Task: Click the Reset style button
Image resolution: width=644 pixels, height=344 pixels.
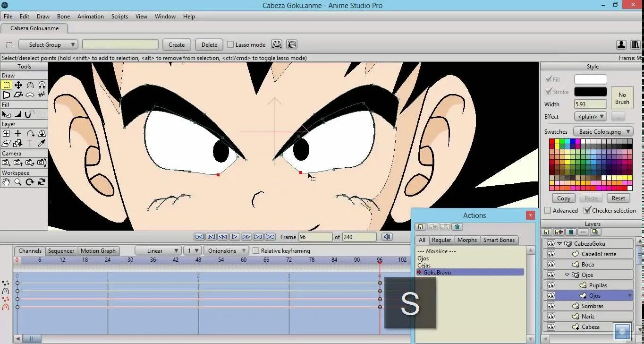Action: click(618, 198)
